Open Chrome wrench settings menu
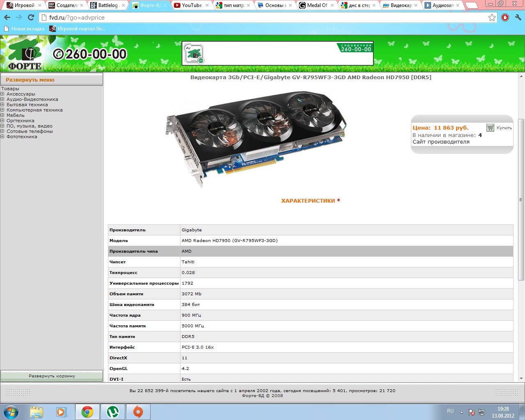525x420 pixels. click(518, 17)
